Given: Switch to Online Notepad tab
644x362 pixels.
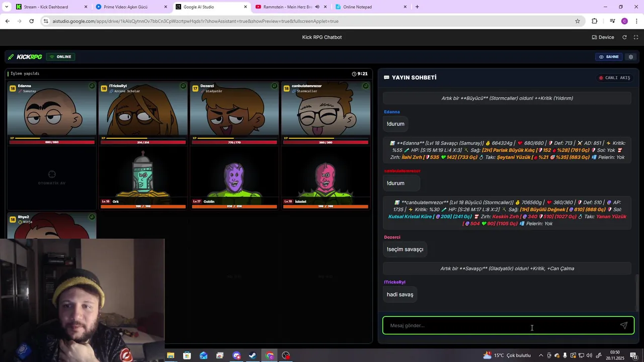Looking at the screenshot, I should pos(371,7).
